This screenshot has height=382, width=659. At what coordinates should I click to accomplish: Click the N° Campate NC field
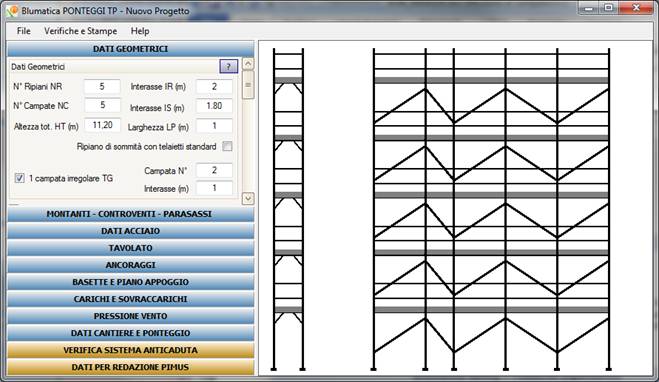pyautogui.click(x=102, y=105)
